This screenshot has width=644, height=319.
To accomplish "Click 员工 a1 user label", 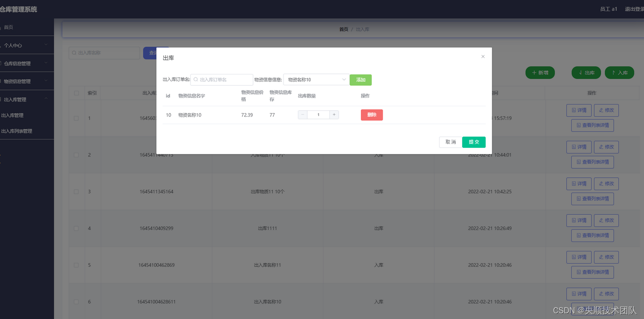I will (x=609, y=9).
